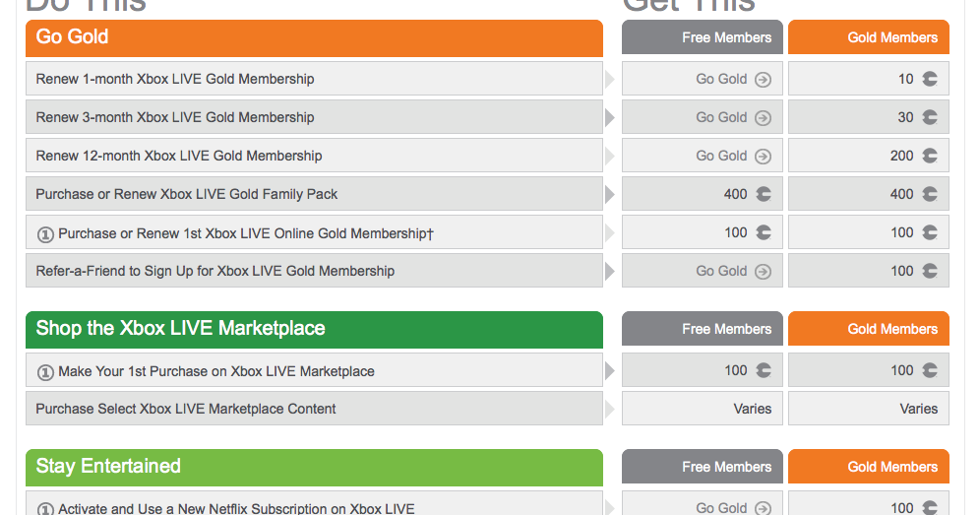Click the one-time badge icon on Online Gold Membership
Viewport: 980px width, 515px height.
click(x=44, y=234)
